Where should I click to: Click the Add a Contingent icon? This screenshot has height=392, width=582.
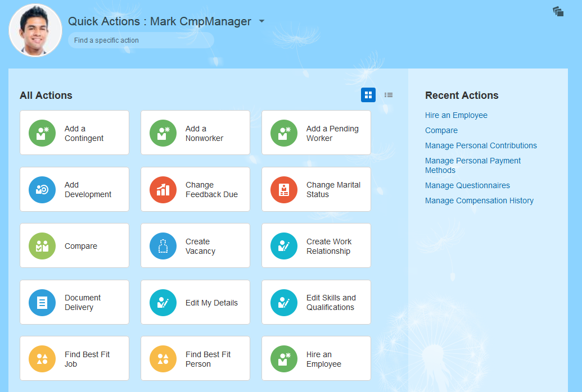tap(42, 133)
